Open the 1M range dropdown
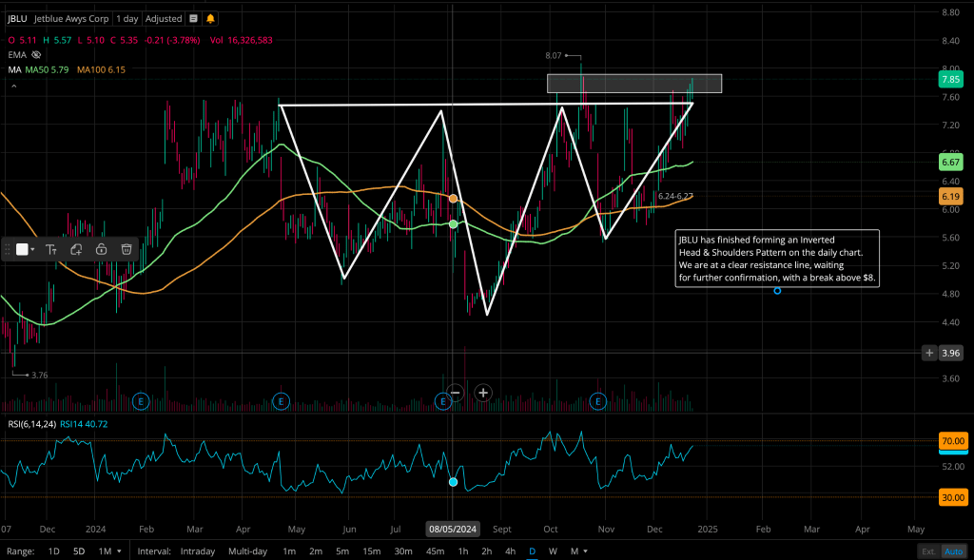The image size is (974, 560). [x=110, y=551]
